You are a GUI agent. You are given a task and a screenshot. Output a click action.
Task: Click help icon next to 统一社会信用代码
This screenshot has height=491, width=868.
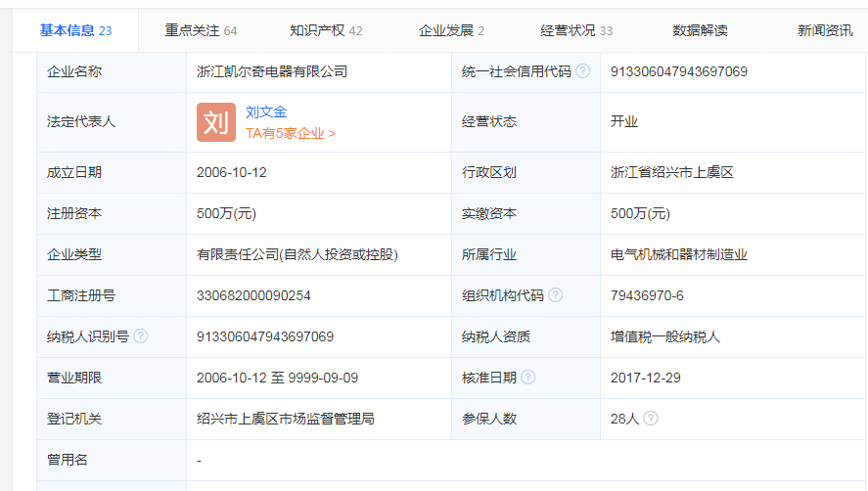coord(583,70)
